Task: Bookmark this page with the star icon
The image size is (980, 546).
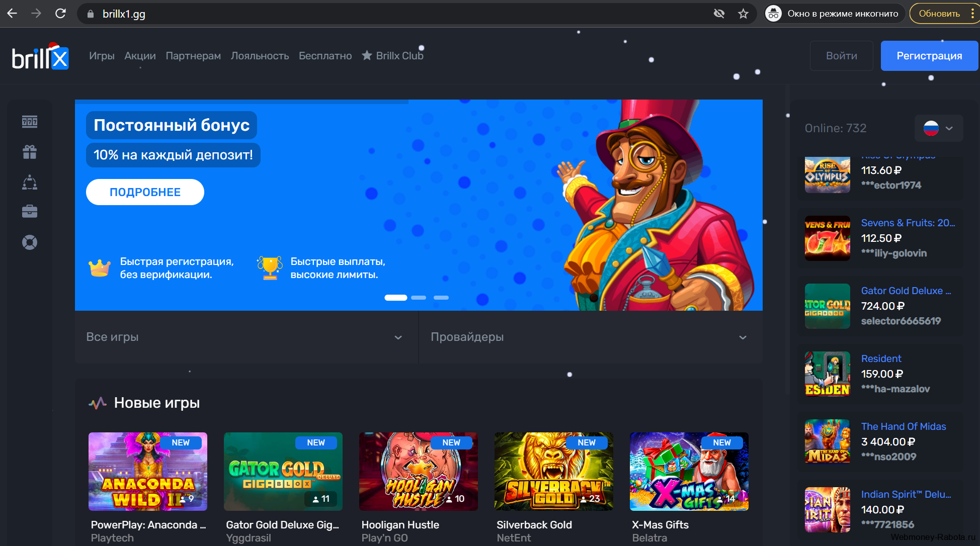Action: click(x=743, y=14)
